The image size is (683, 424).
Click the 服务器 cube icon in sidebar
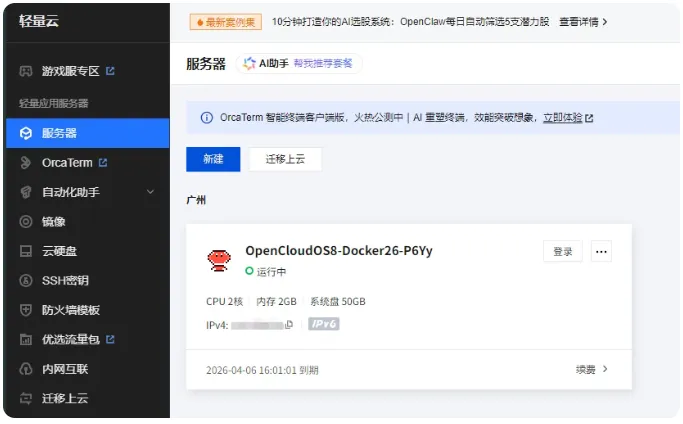coord(26,133)
